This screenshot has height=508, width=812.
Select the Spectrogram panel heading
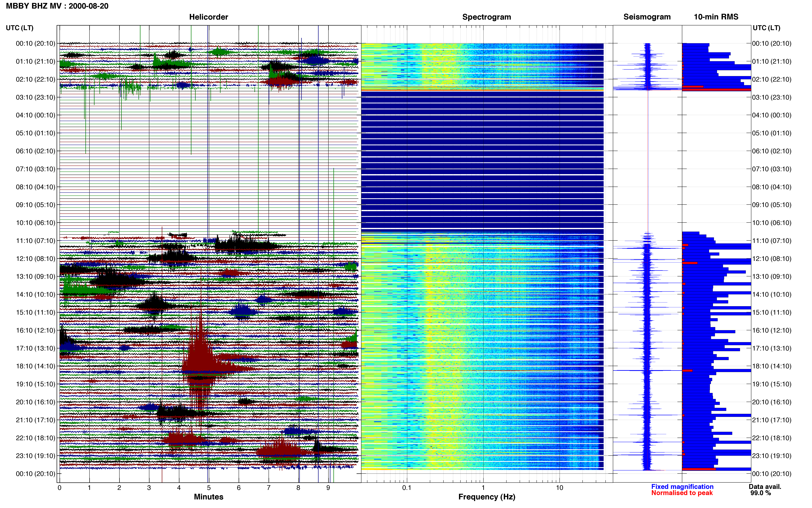click(487, 17)
